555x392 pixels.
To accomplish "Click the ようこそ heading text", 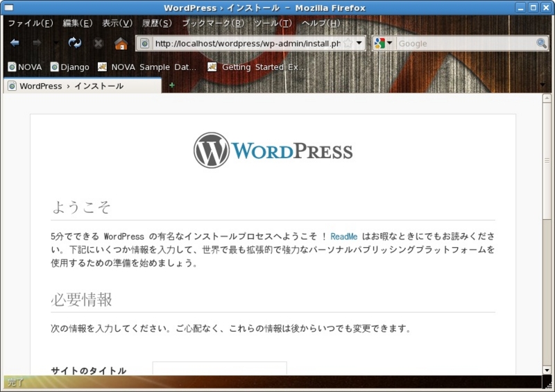I will (81, 207).
